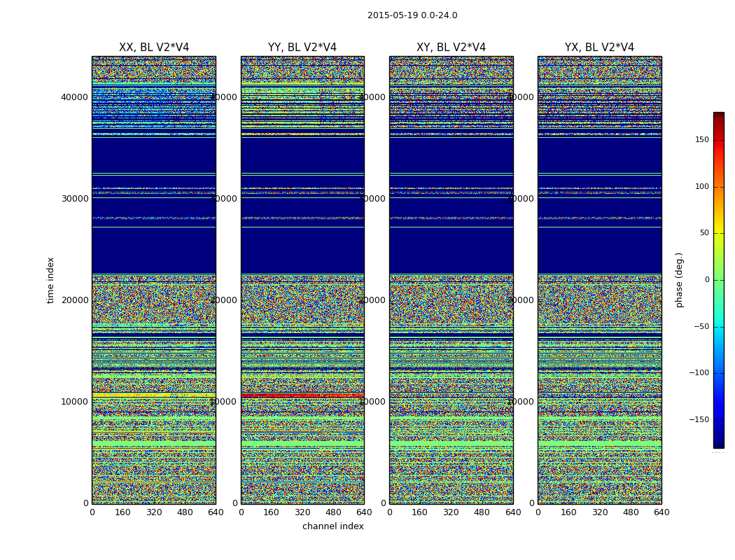Click the 160 x-tick under YX panel
The width and height of the screenshot is (735, 560).
[x=568, y=512]
